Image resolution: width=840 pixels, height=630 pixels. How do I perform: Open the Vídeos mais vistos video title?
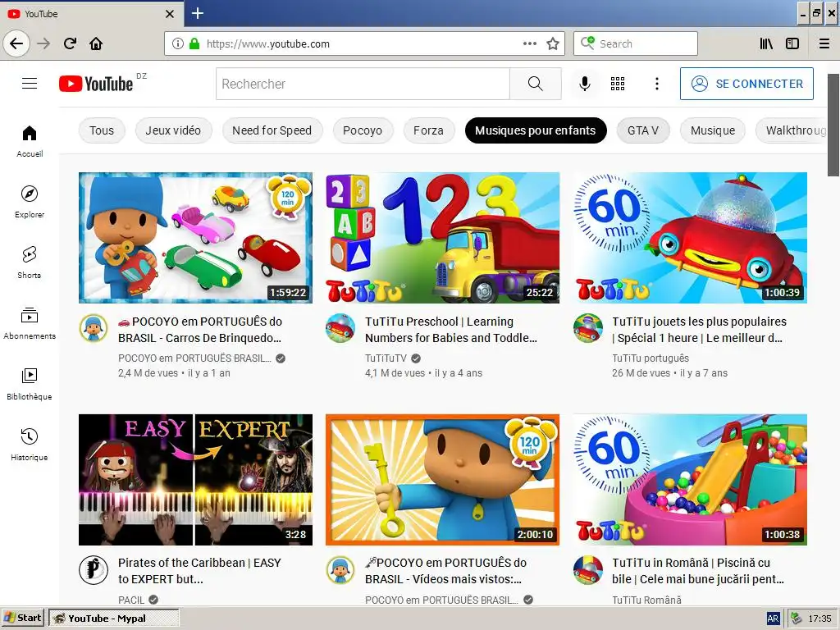pyautogui.click(x=445, y=571)
